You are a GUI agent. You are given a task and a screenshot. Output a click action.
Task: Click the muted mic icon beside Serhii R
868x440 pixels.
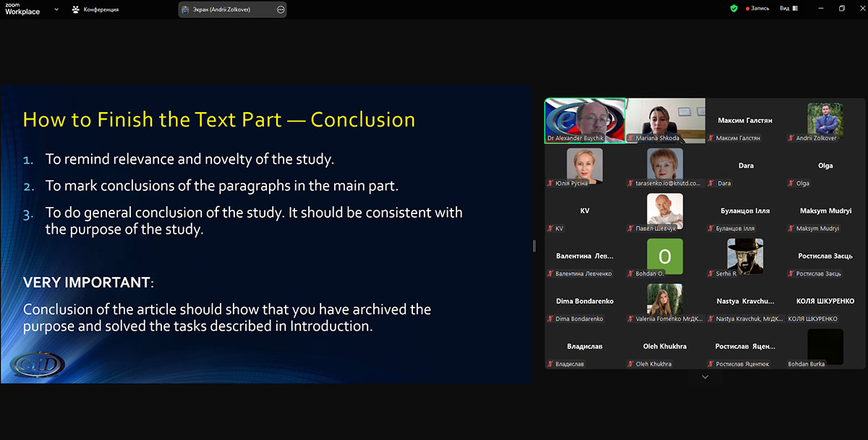(x=711, y=274)
